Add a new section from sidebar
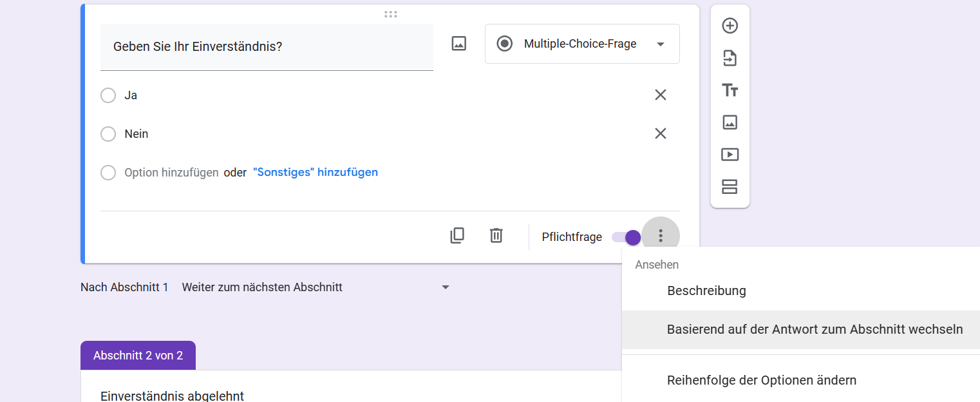This screenshot has width=980, height=402. click(x=730, y=187)
